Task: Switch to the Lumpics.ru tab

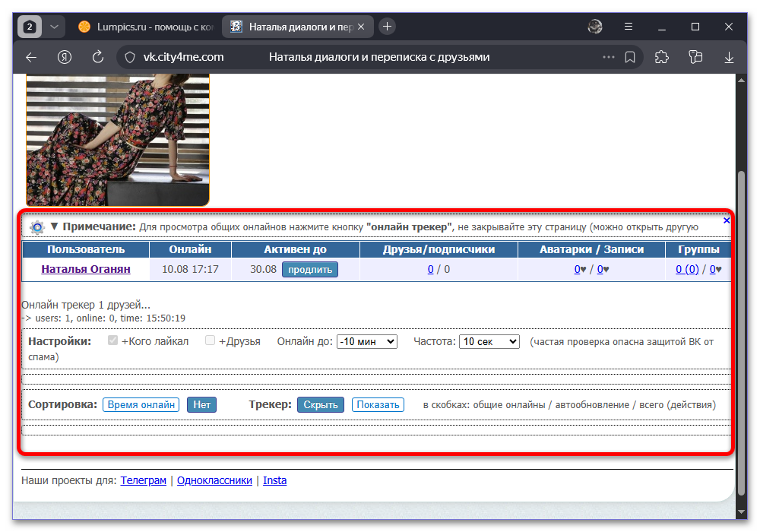Action: (x=145, y=27)
